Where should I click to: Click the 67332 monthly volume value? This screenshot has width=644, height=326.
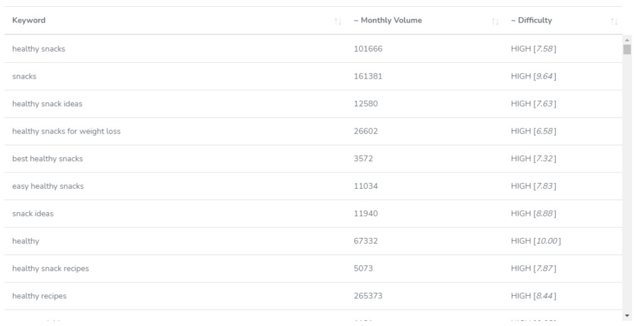click(x=365, y=241)
